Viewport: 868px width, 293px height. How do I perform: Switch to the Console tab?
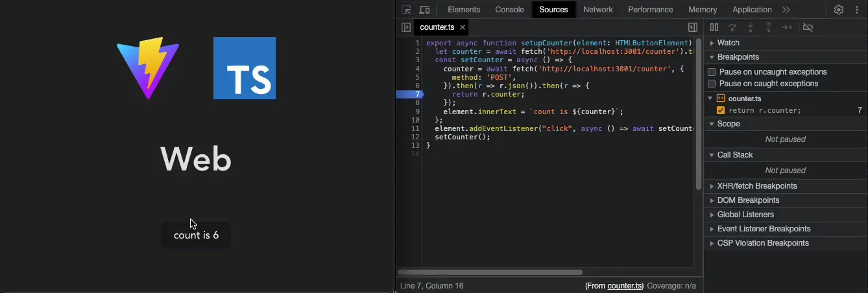click(509, 10)
